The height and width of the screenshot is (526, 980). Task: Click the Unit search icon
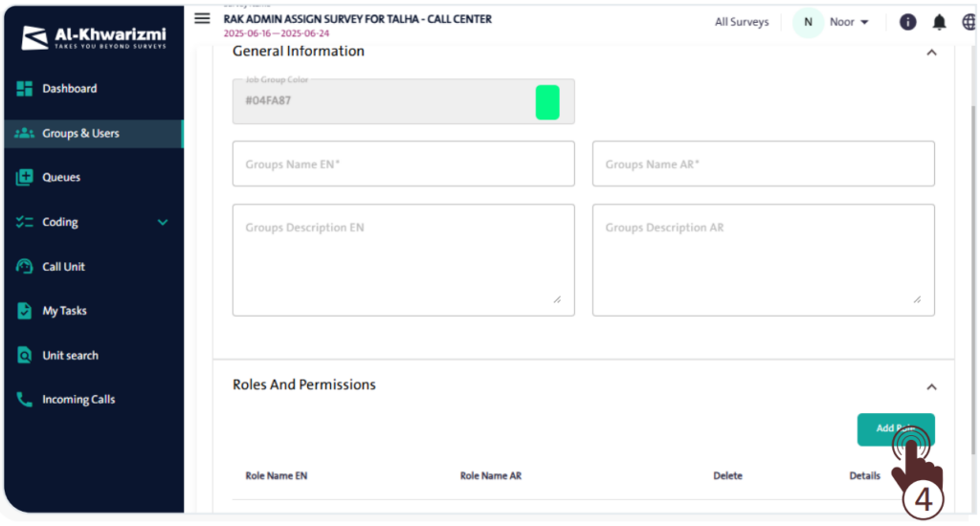[25, 356]
